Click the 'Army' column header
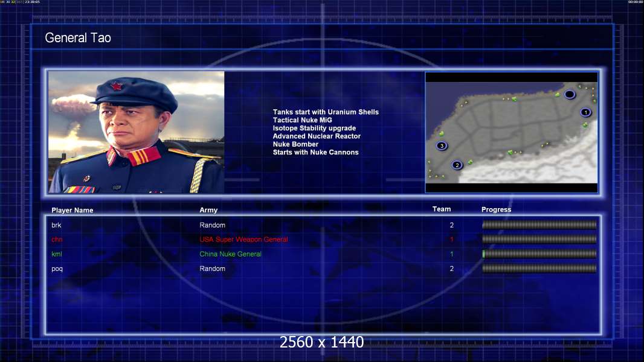Viewport: 644px width, 362px height. [208, 210]
